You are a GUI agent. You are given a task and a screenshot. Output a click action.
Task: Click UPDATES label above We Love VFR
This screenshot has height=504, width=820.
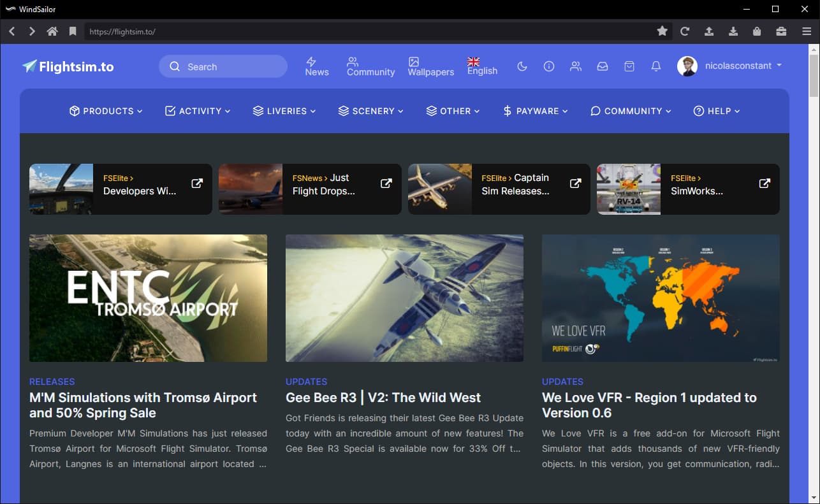click(563, 382)
